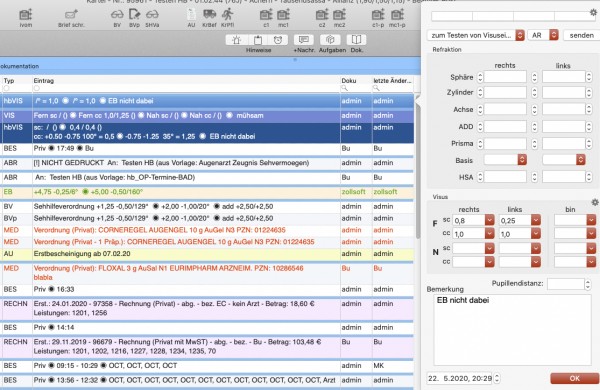Click the c1 toolbar icon
The width and height of the screenshot is (600, 390).
[x=266, y=15]
